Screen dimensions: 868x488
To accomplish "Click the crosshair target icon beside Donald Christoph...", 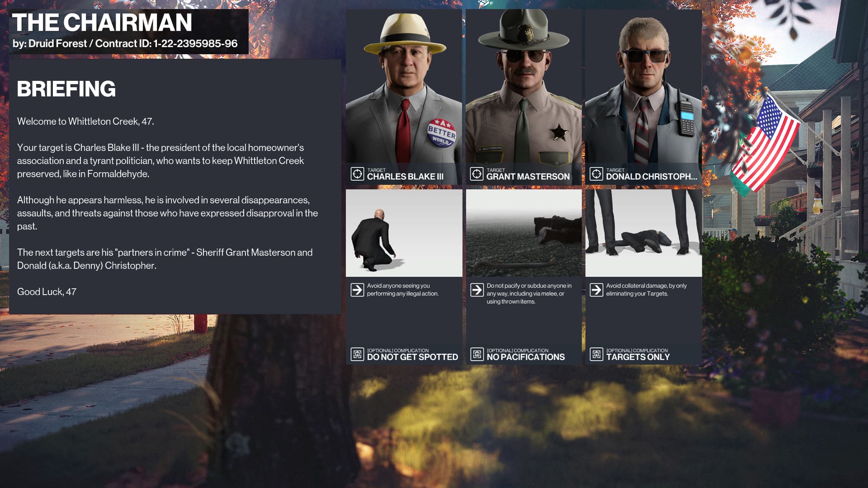I will (x=596, y=174).
